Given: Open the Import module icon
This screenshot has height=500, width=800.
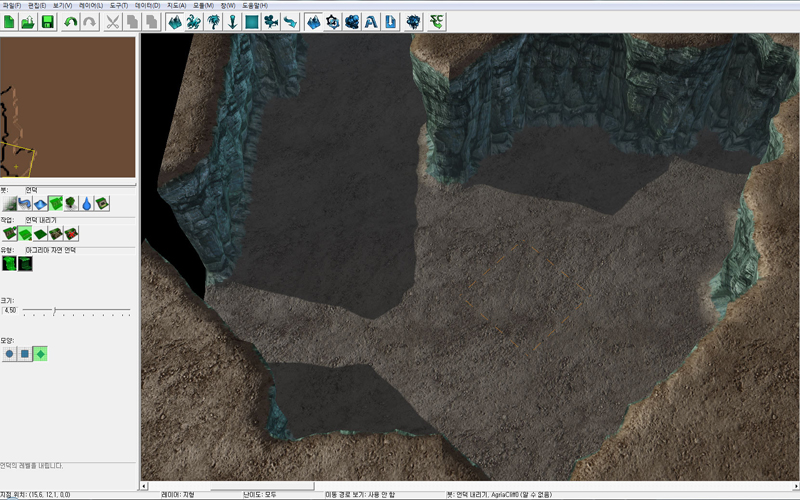Looking at the screenshot, I should click(x=390, y=22).
